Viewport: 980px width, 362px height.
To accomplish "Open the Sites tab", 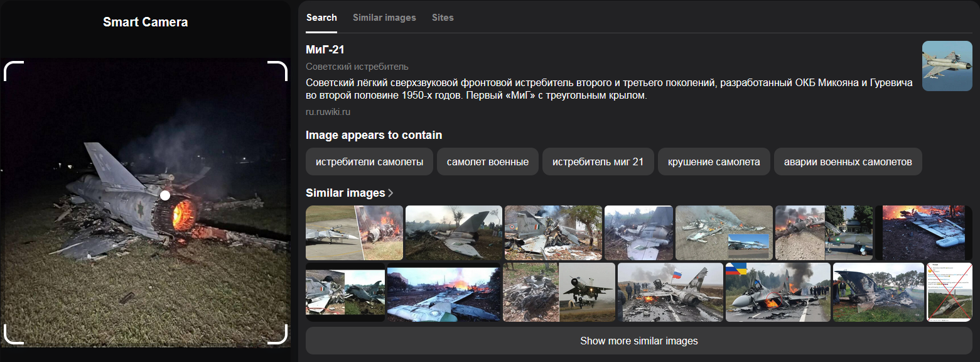I will pos(443,18).
